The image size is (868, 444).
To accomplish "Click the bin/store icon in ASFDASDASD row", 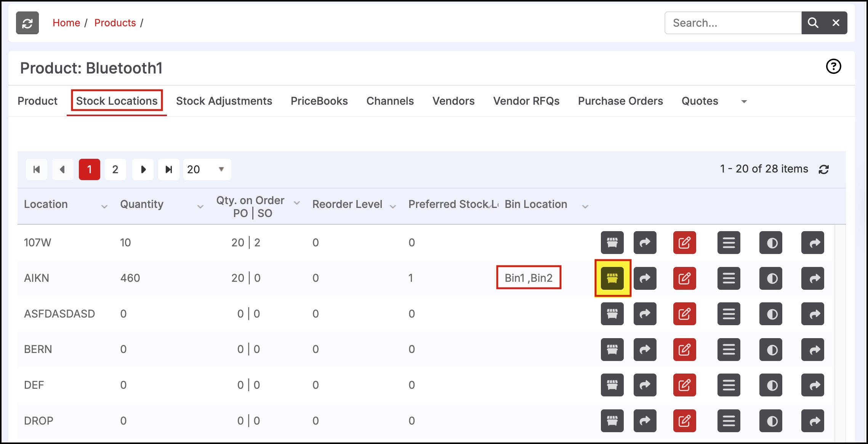I will tap(612, 314).
